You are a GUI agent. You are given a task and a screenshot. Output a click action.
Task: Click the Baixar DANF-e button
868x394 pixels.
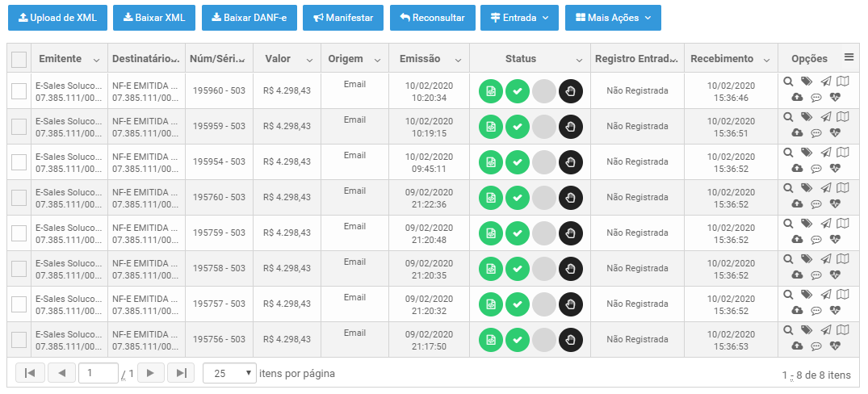point(249,18)
